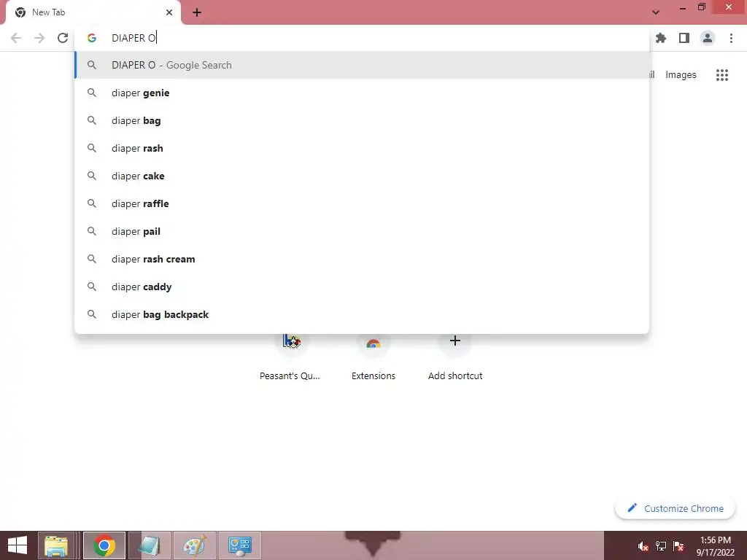Screen dimensions: 747x560
Task: Click the browser forward arrow
Action: tap(39, 38)
